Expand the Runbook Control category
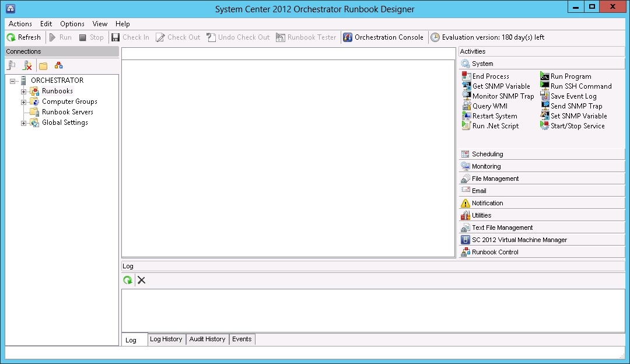 pyautogui.click(x=541, y=252)
